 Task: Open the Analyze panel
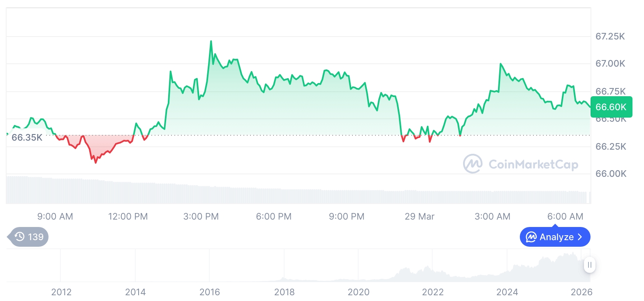(x=555, y=237)
